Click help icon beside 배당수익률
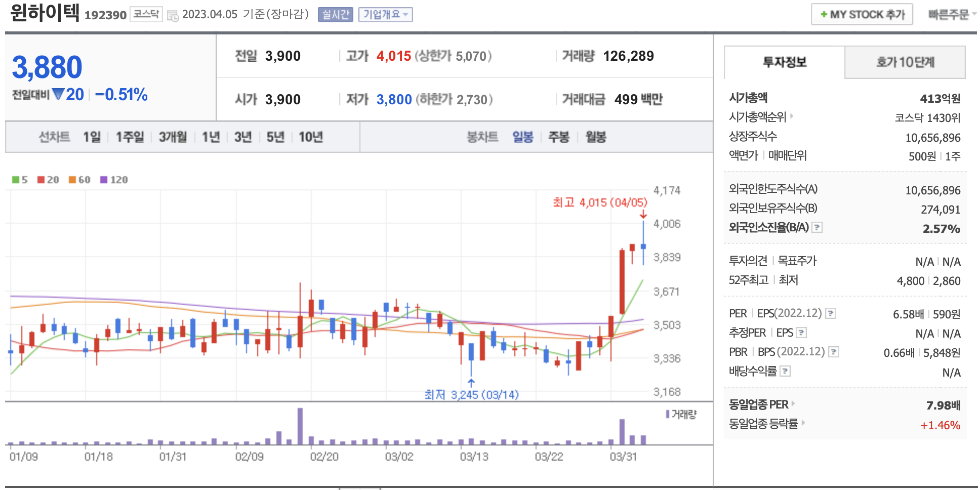This screenshot has height=490, width=980. click(785, 372)
